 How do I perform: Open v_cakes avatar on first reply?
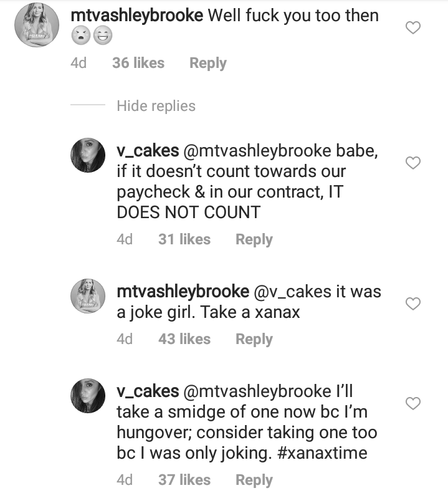(88, 155)
